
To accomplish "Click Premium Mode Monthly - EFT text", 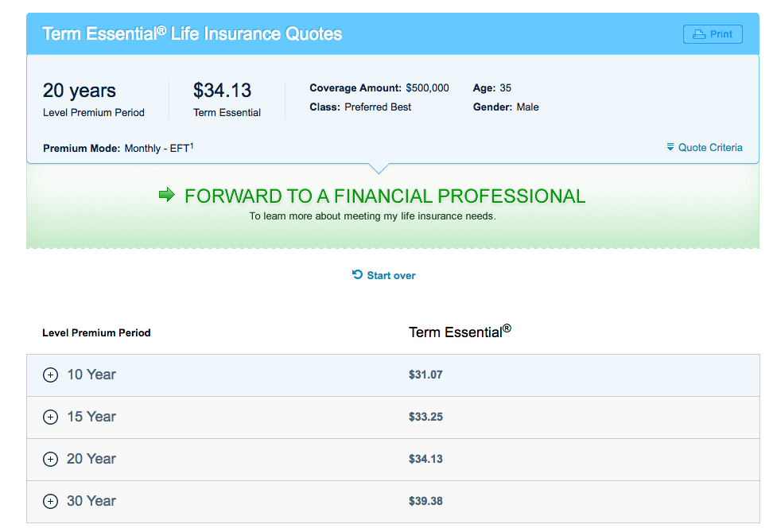I will (118, 148).
